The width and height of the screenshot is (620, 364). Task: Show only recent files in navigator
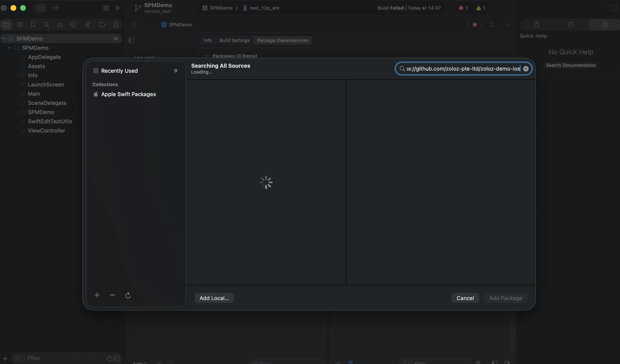point(109,359)
